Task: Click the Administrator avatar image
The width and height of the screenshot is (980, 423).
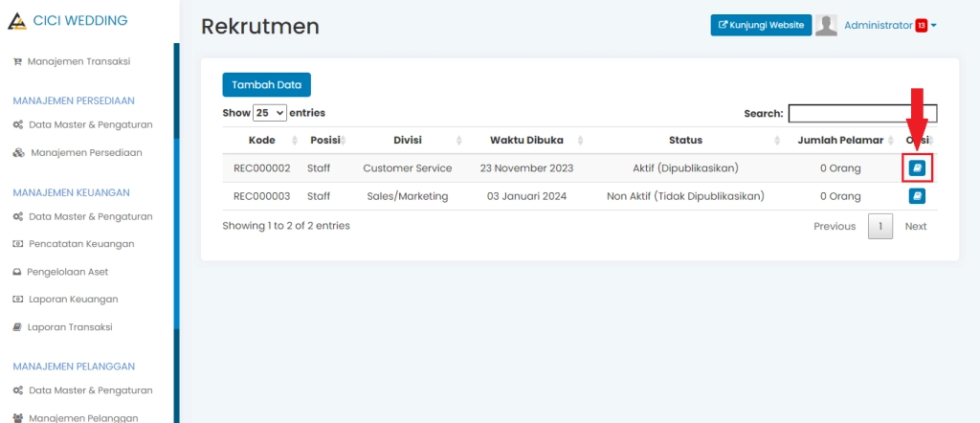Action: (826, 26)
